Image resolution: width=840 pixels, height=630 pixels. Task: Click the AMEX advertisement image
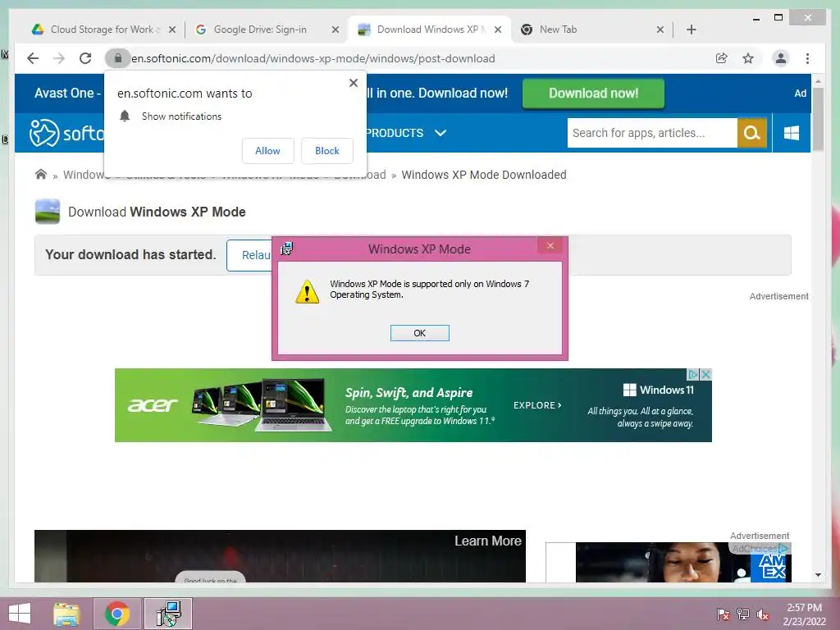click(x=683, y=562)
